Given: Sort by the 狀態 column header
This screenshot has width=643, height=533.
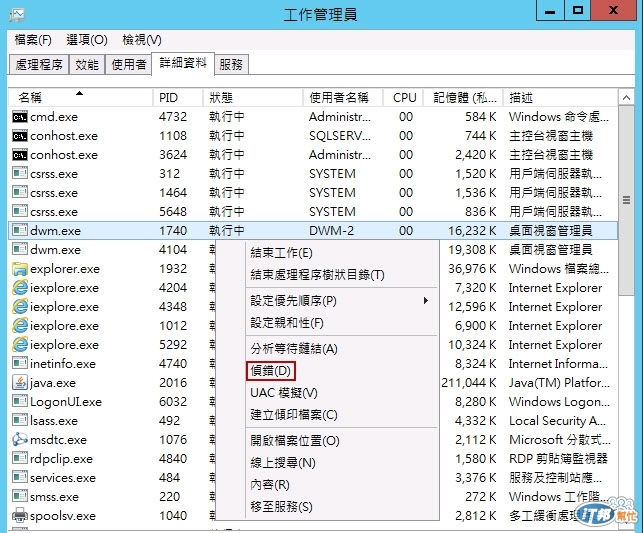Looking at the screenshot, I should click(253, 98).
